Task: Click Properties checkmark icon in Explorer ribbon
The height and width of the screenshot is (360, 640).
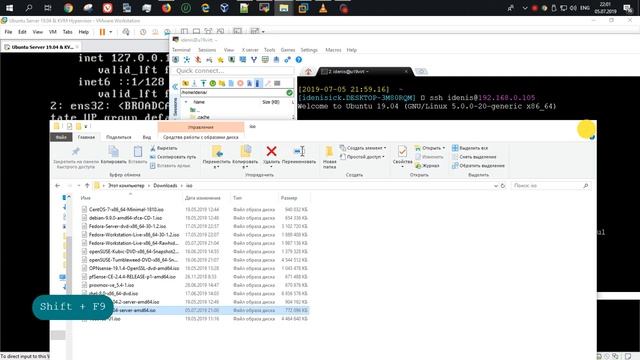Action: tap(402, 151)
